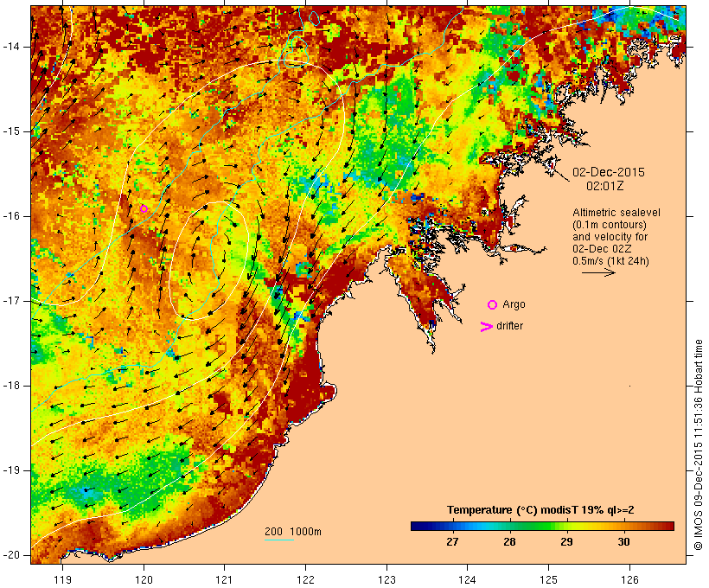Click the 'Argo' legend label
Viewport: 709px width, 588px height.
[514, 305]
